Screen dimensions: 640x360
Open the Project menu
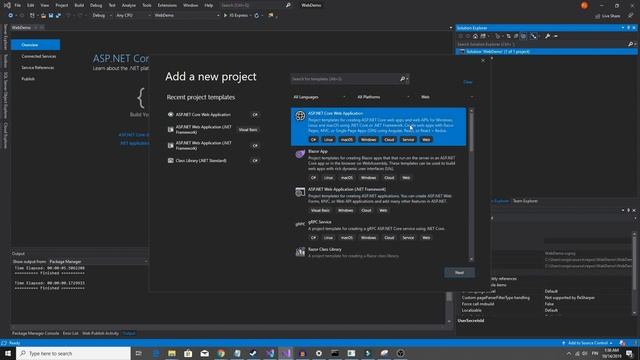pyautogui.click(x=62, y=5)
